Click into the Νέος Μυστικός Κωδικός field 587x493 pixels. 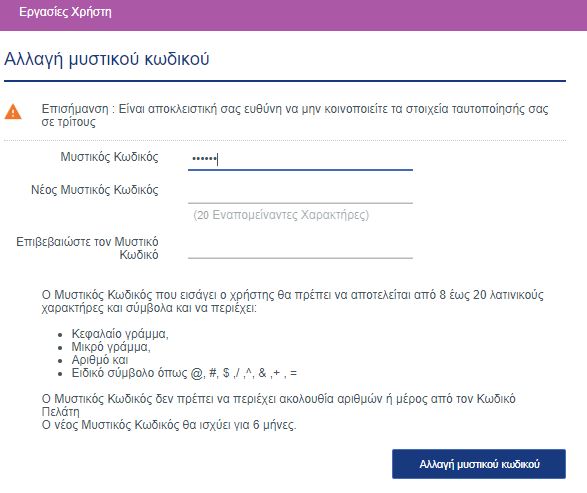[x=300, y=192]
